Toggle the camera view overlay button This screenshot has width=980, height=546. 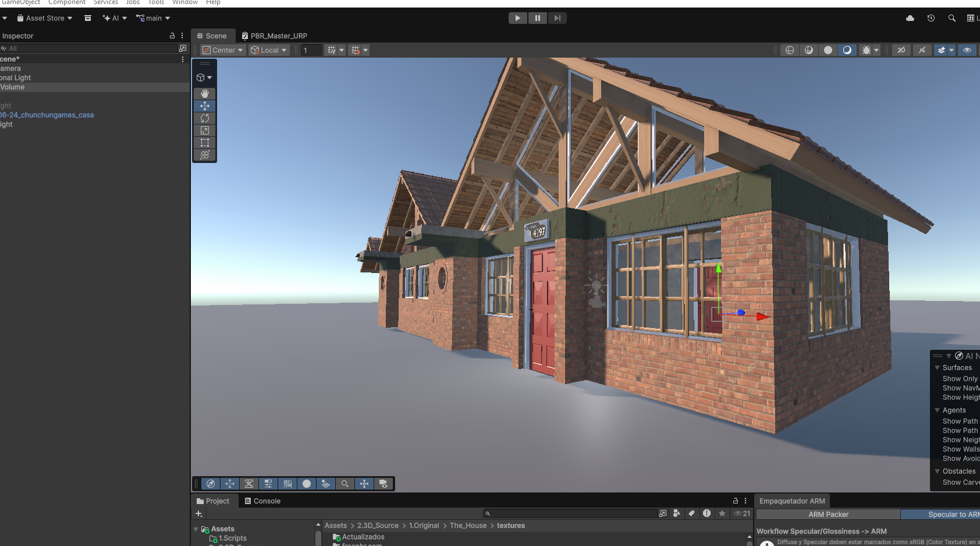(384, 484)
